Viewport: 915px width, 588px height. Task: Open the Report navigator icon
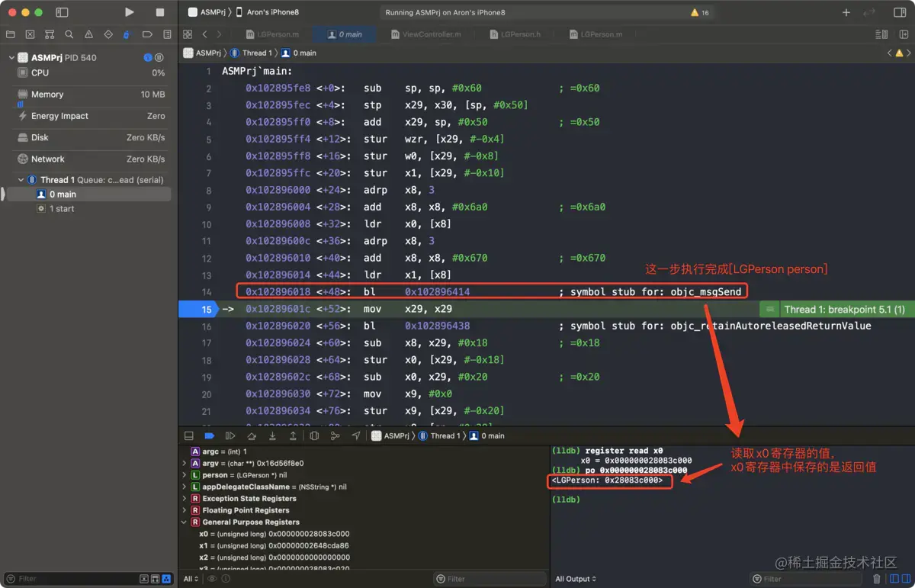pos(167,34)
